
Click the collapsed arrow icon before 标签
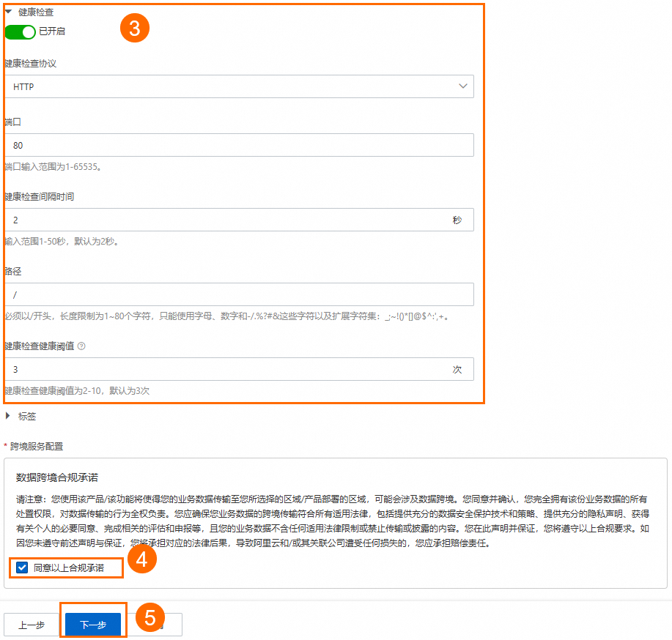point(9,416)
